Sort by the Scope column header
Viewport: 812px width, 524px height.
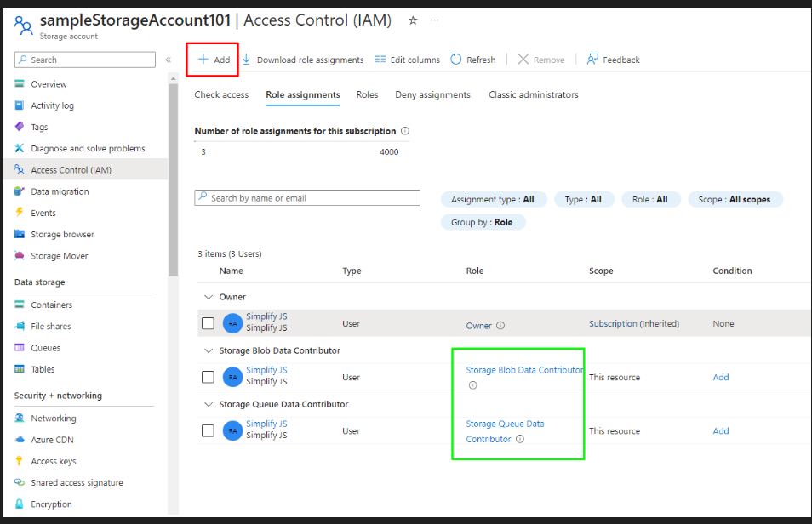tap(601, 271)
